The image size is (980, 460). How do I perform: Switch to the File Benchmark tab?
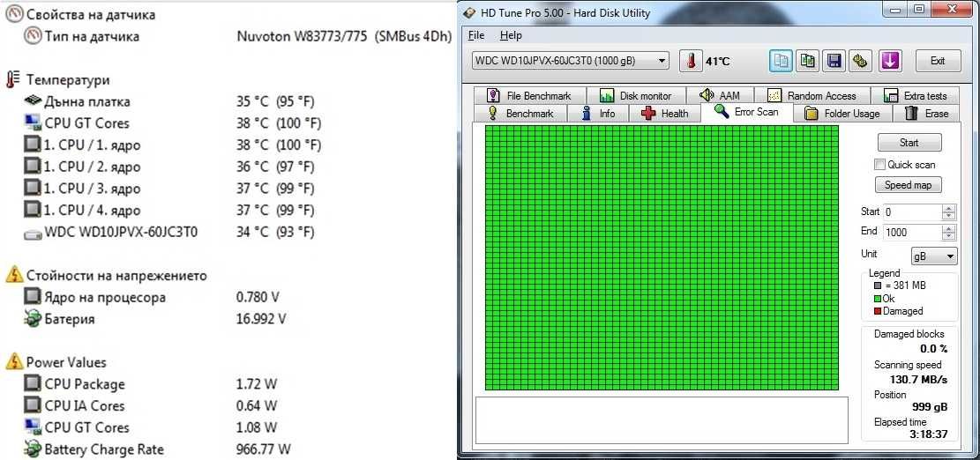[x=530, y=95]
